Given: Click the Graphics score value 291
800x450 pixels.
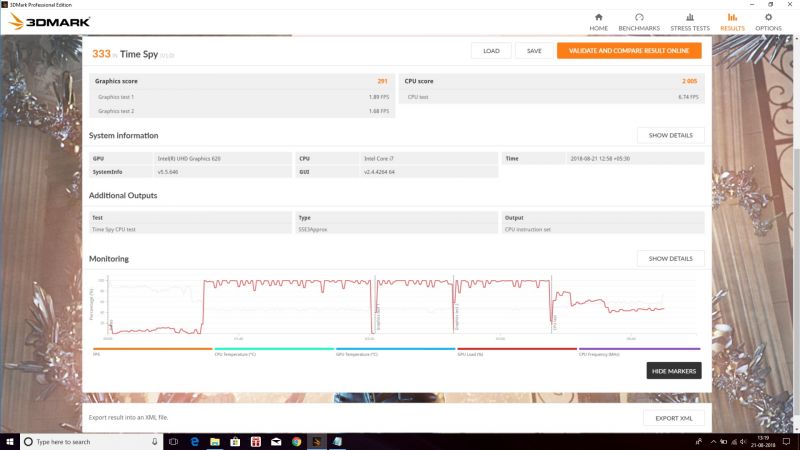Looking at the screenshot, I should click(x=382, y=81).
